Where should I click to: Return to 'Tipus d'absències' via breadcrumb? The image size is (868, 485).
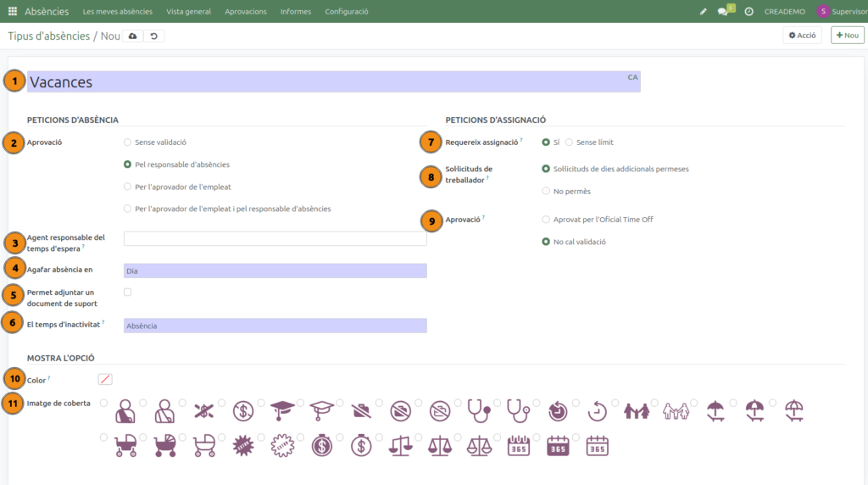tap(48, 36)
